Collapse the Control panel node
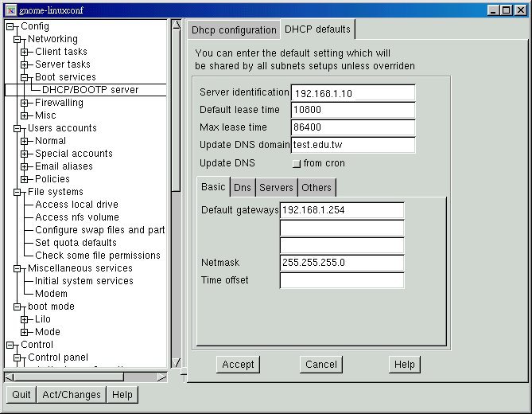The image size is (532, 414). [x=17, y=357]
